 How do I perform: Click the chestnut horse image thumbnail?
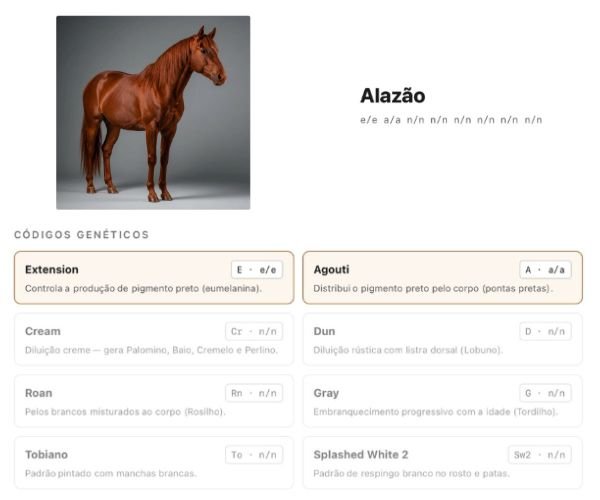click(x=153, y=113)
